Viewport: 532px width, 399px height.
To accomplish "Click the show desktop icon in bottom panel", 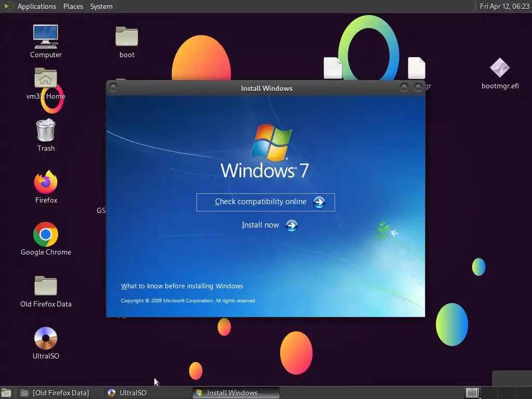I will [6, 393].
